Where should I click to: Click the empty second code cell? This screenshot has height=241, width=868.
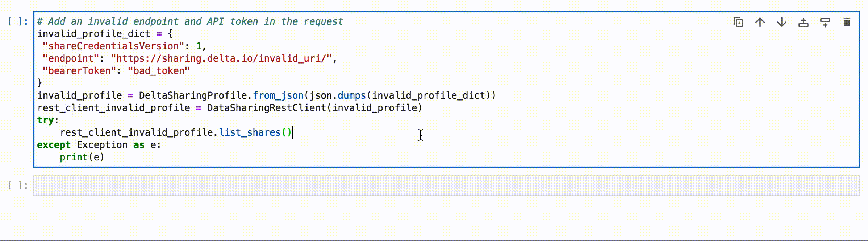click(446, 185)
